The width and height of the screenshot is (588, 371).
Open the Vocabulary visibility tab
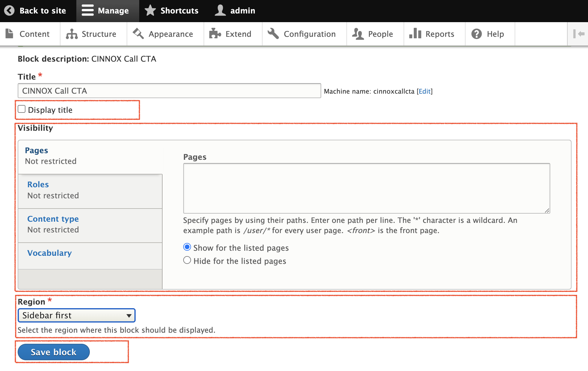[49, 253]
